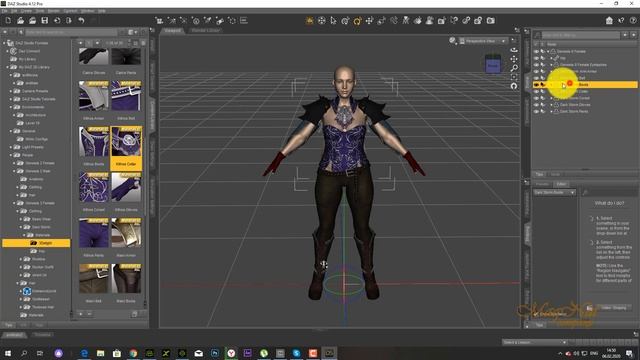The height and width of the screenshot is (360, 640).
Task: Click the content library search field
Action: 71,32
